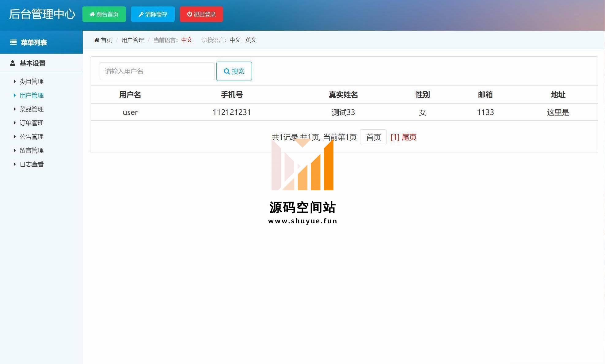Image resolution: width=605 pixels, height=364 pixels.
Task: Expand the arrow beside 菜品管理
Action: (14, 109)
